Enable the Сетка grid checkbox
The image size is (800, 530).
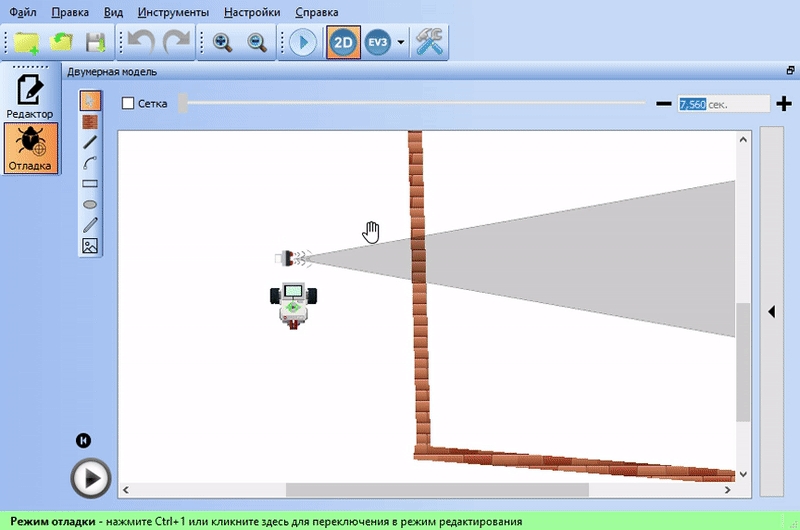click(128, 103)
